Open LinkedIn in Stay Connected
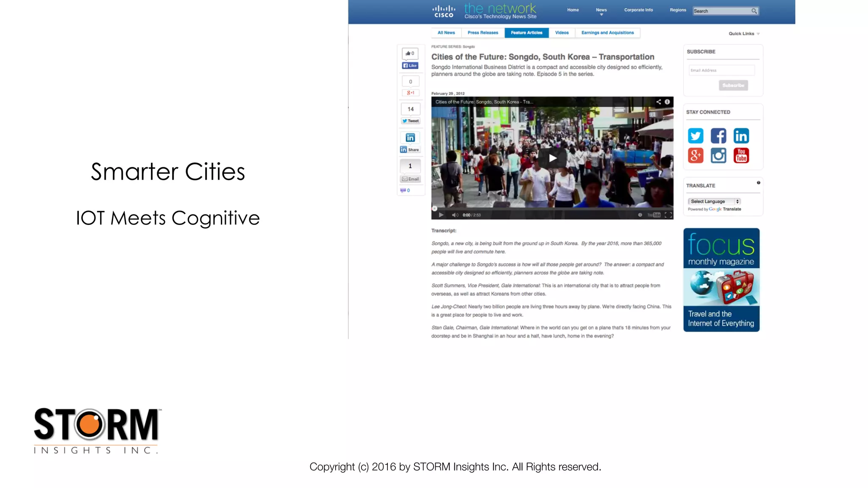Image resolution: width=868 pixels, height=488 pixels. [x=741, y=136]
